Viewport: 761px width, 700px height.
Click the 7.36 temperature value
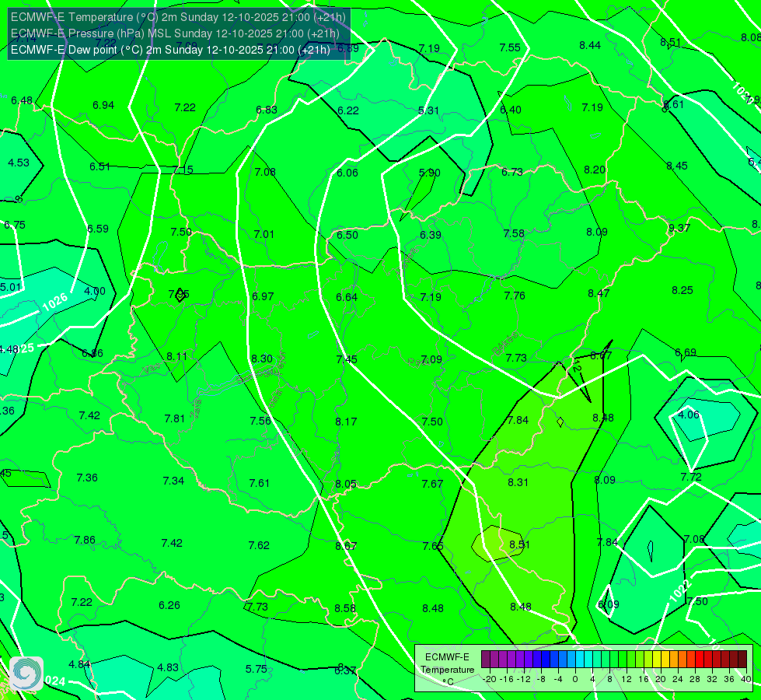pos(87,478)
